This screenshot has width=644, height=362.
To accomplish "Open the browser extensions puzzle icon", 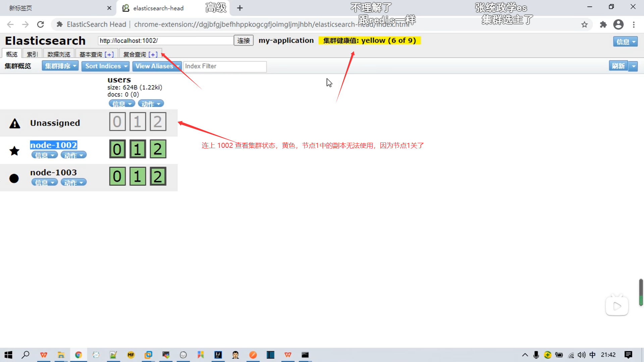I will point(603,24).
